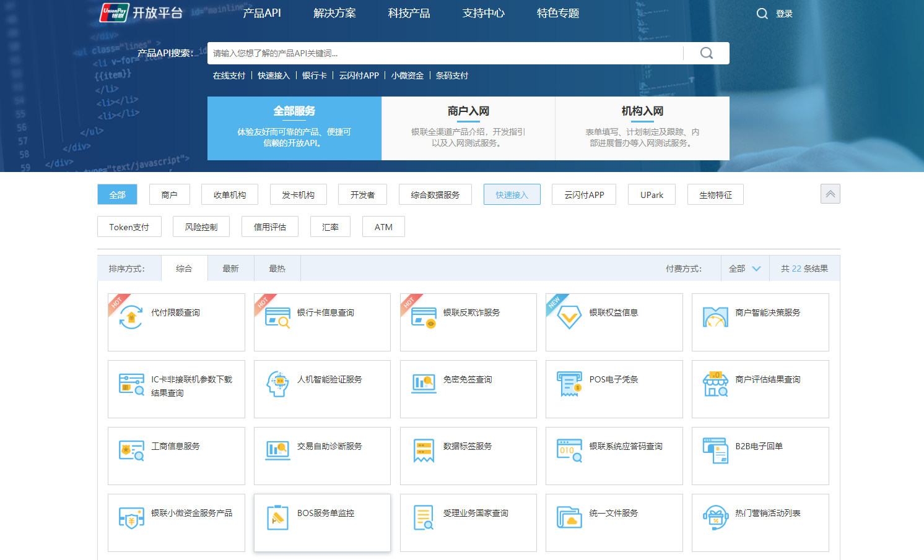Click the UnionPay 开放平台 logo
This screenshot has height=560, width=924.
tap(141, 12)
